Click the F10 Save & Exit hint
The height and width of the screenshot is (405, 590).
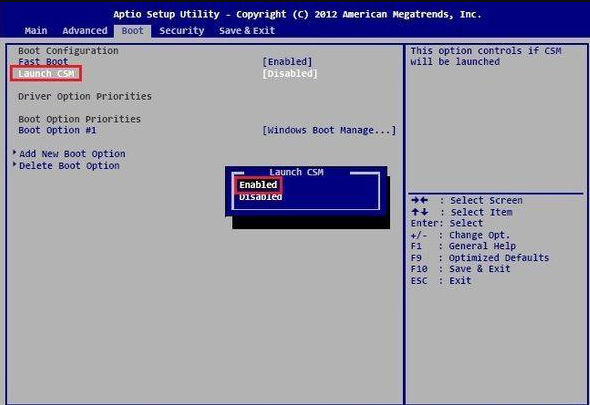tap(461, 269)
